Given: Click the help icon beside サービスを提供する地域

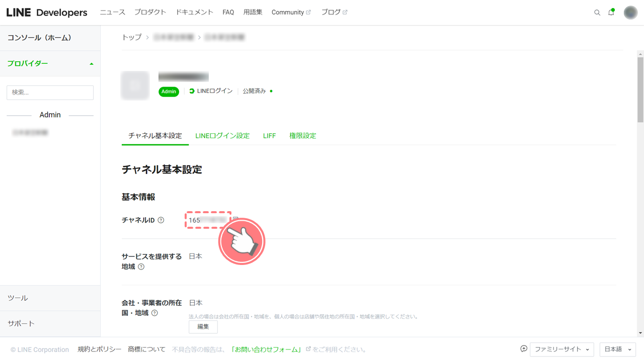Looking at the screenshot, I should click(x=141, y=267).
